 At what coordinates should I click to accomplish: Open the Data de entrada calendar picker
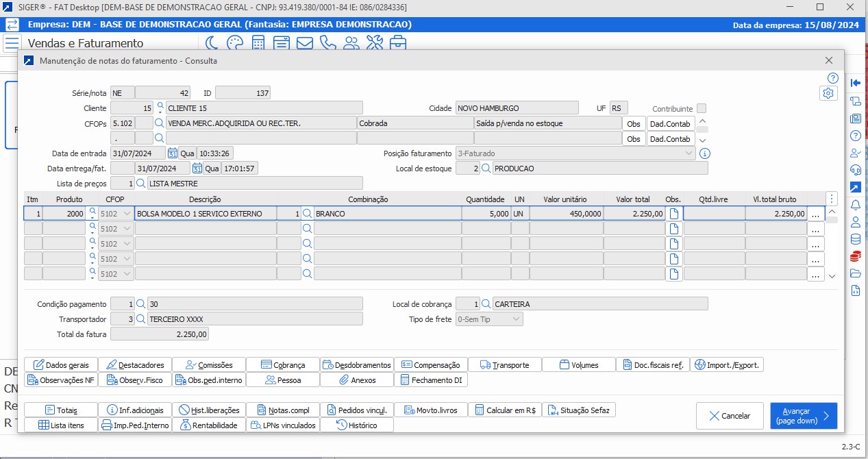[x=173, y=153]
